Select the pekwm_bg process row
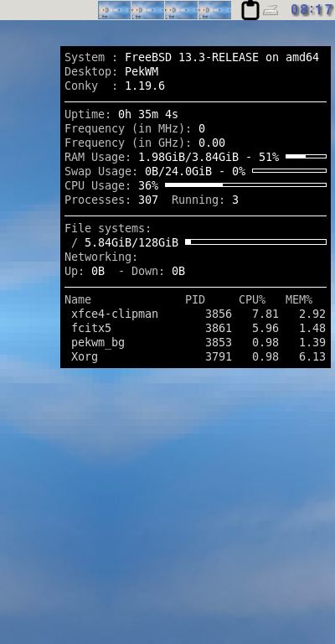This screenshot has width=335, height=644. click(x=198, y=342)
